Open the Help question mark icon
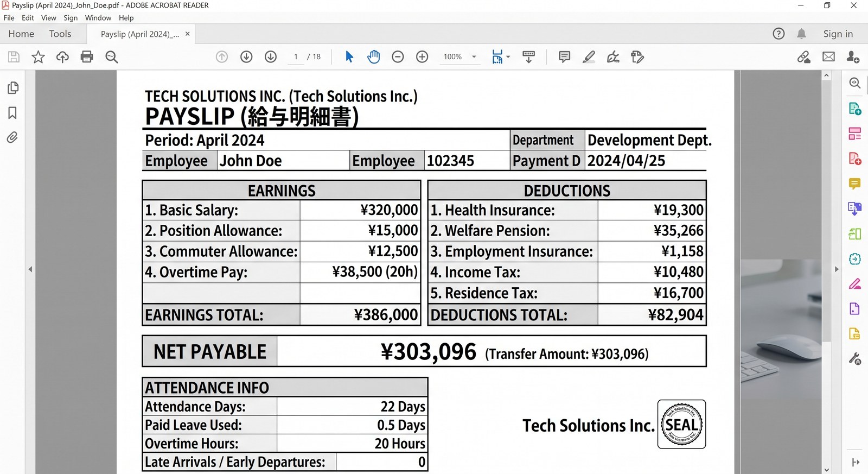 [778, 34]
